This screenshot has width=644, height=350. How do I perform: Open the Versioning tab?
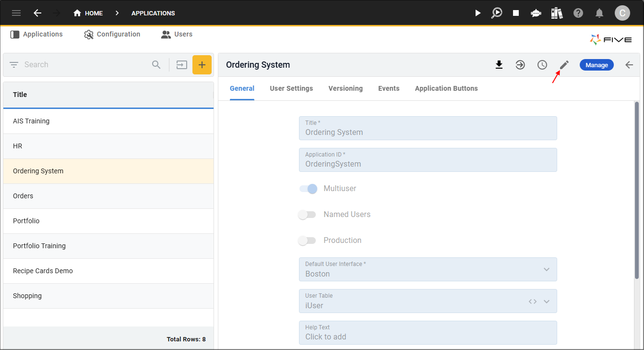tap(346, 88)
